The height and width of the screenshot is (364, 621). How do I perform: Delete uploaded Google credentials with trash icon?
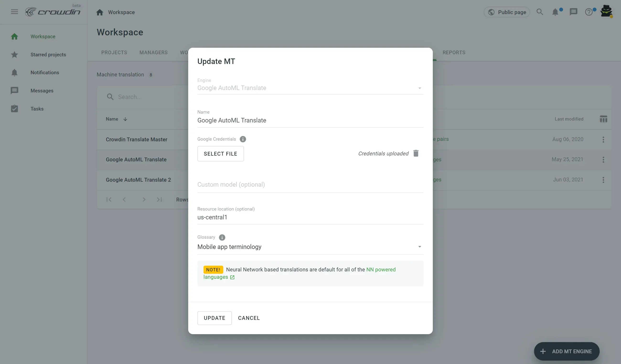416,153
